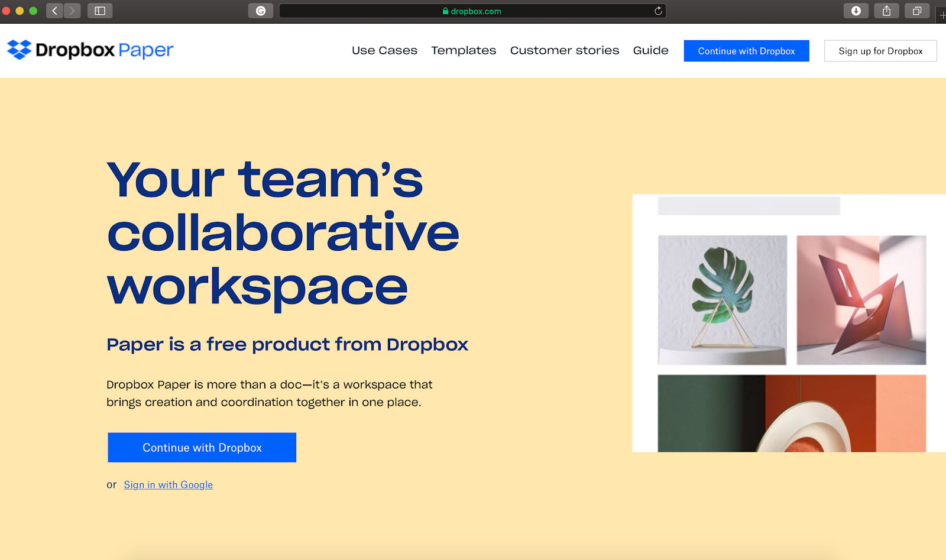This screenshot has width=946, height=560.
Task: Click the green zoom window button
Action: [33, 11]
